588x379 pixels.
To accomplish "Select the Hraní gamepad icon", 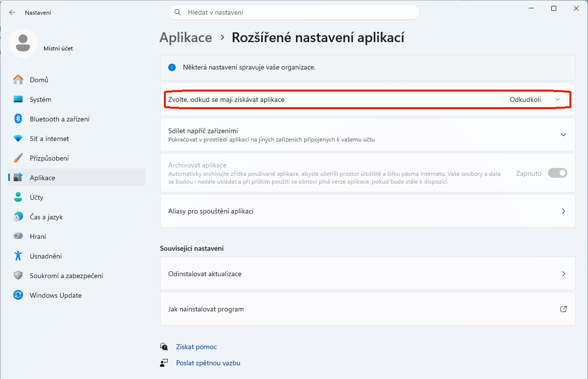I will click(x=18, y=237).
